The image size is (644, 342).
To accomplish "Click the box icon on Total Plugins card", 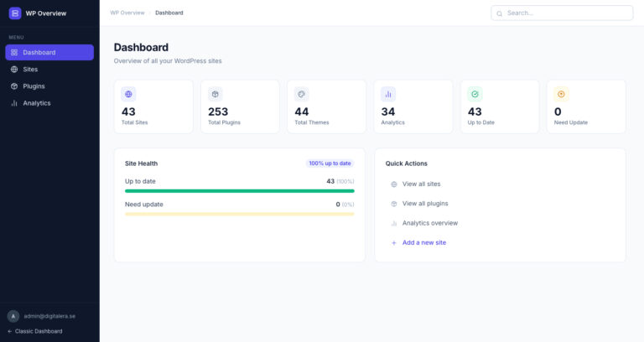I will (x=215, y=95).
